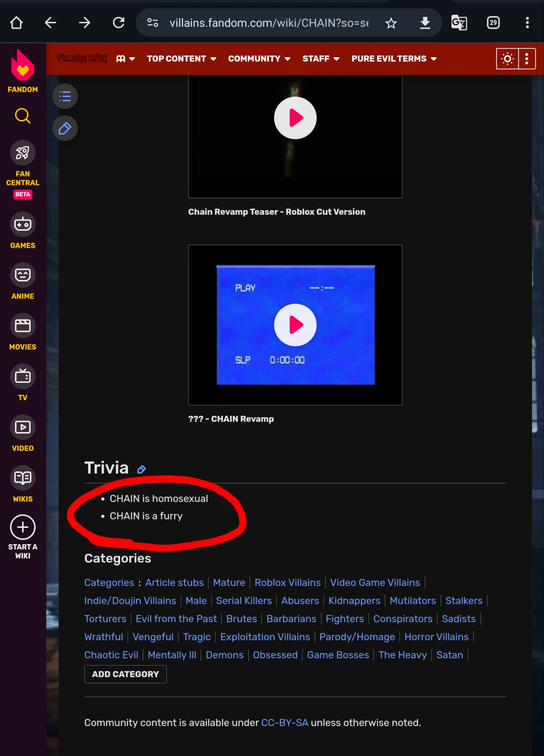Open The Heavy category

tap(402, 655)
